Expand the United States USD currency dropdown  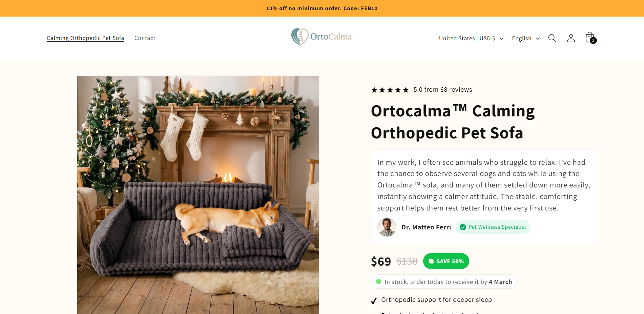coord(471,38)
